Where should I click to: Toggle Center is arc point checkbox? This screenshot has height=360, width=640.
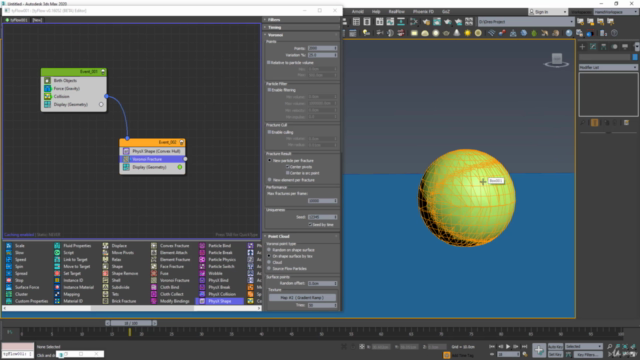(x=288, y=173)
